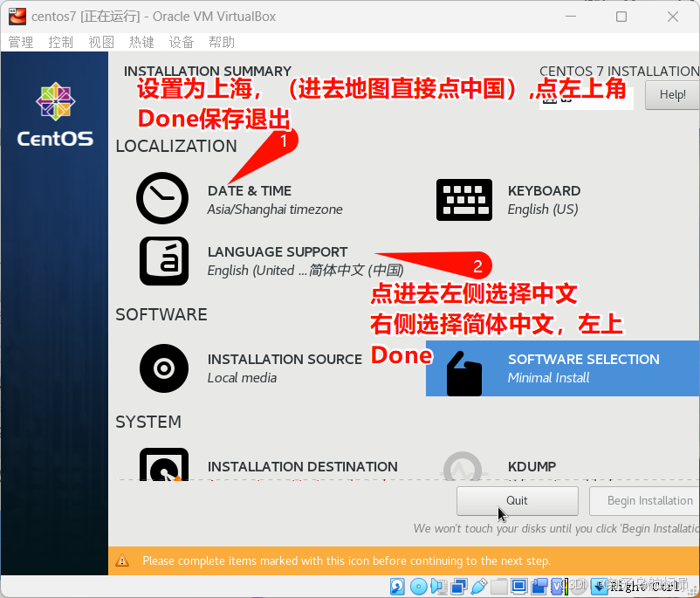This screenshot has width=700, height=598.
Task: Click the 'We won't touch your disks' note
Action: tap(556, 528)
